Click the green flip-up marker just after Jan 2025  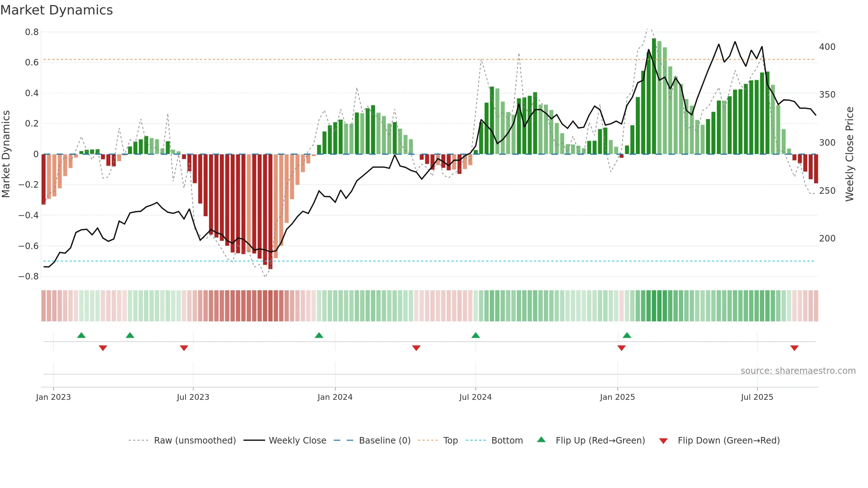coord(627,335)
